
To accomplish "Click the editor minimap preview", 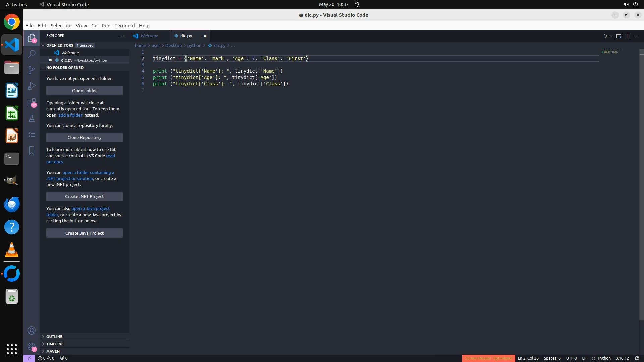I will [x=610, y=52].
